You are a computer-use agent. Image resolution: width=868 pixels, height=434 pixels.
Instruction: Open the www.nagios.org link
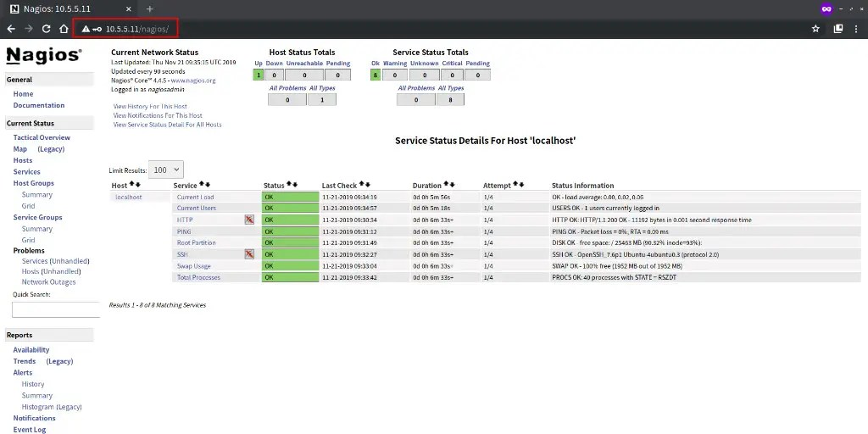tap(193, 81)
